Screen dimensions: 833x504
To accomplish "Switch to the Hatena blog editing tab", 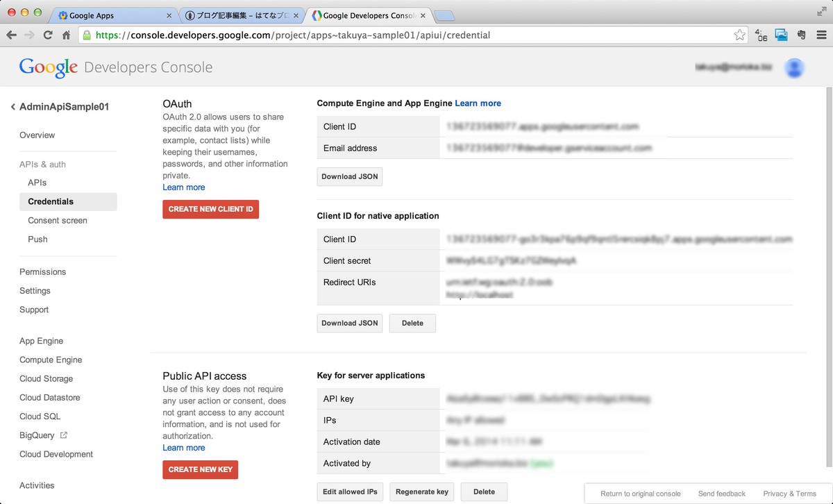I will [x=242, y=15].
